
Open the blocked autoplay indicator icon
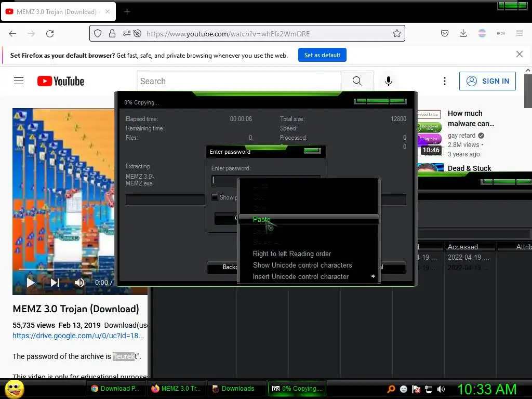137,33
